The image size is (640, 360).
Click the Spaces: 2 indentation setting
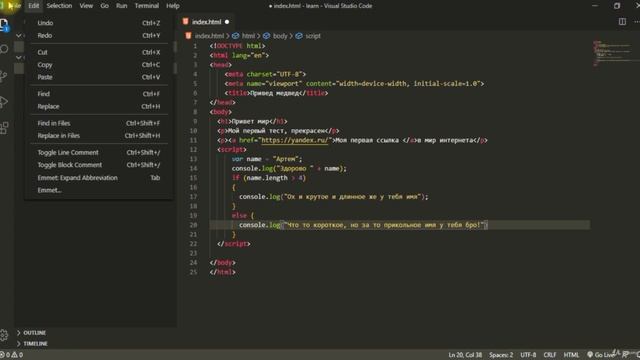pyautogui.click(x=501, y=355)
